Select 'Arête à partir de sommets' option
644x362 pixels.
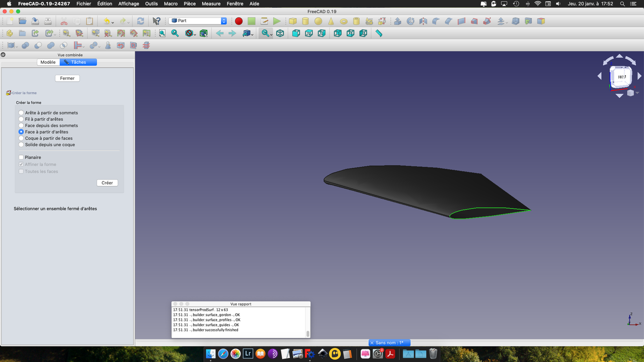[x=21, y=113]
